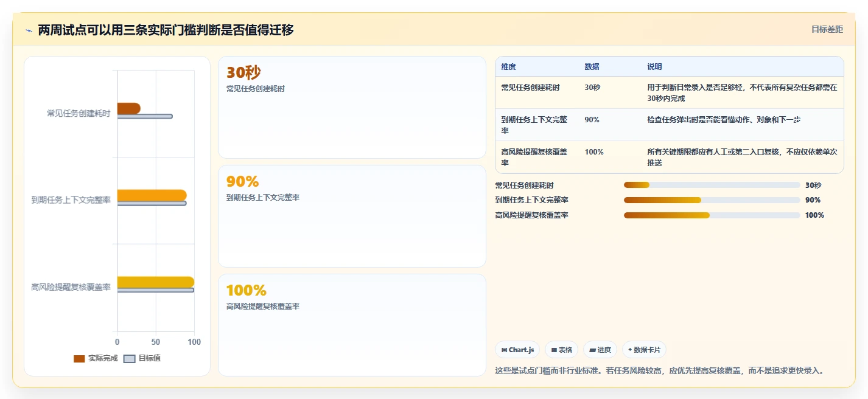Screen dimensions: 868x399
Task: Click description starting 用于判断日常录入
Action: click(742, 93)
